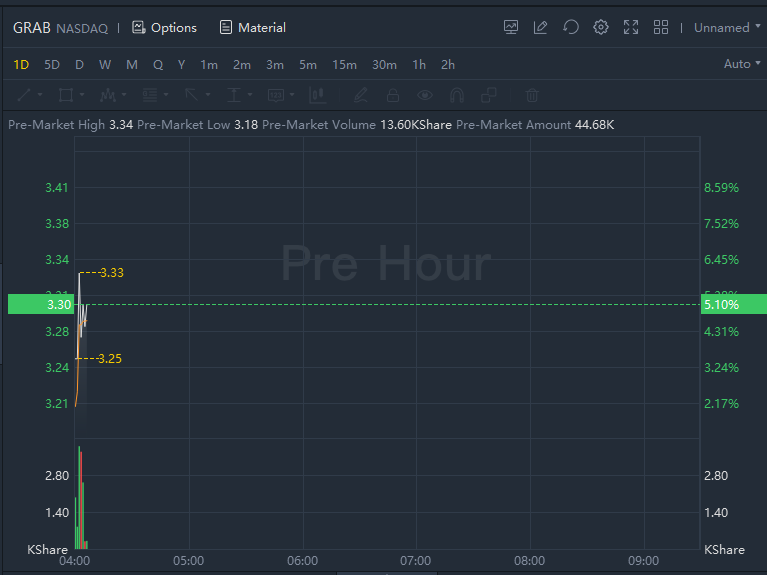Select the trend line drawing tool

(x=24, y=95)
